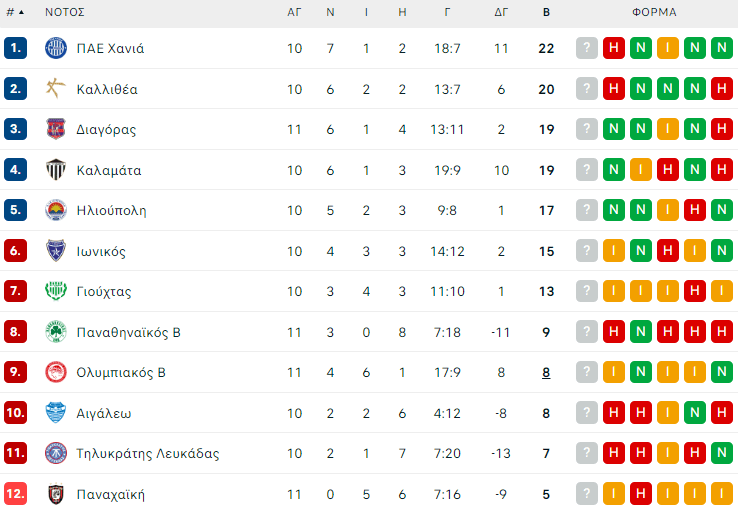Click the Ηλιούπολη team logo
The image size is (738, 513).
pyautogui.click(x=55, y=210)
